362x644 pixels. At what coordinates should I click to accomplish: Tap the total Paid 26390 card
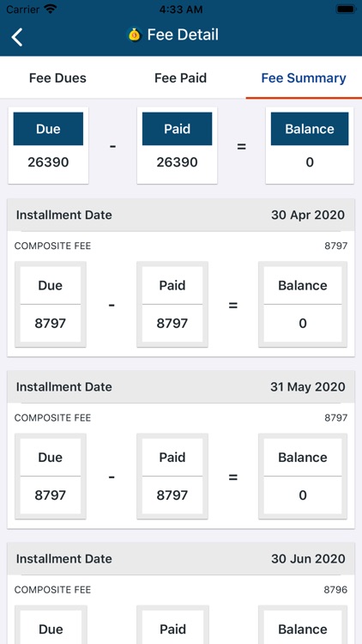177,145
